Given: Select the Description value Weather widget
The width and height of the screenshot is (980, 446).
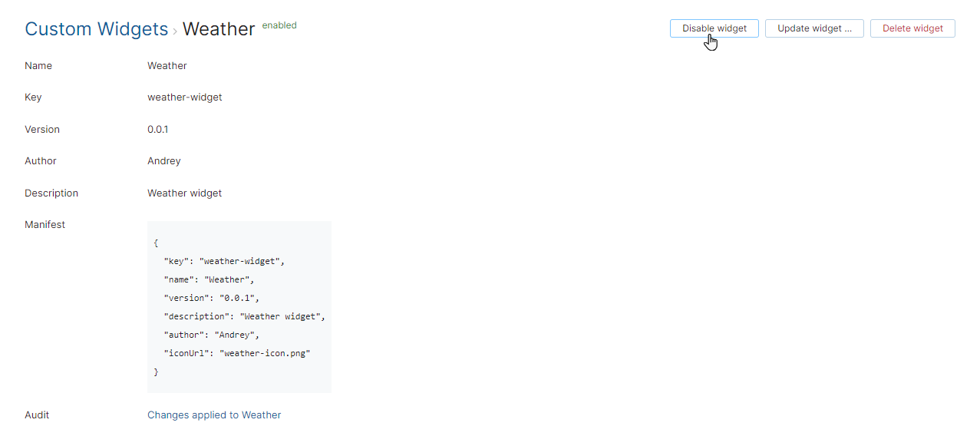Looking at the screenshot, I should 184,193.
